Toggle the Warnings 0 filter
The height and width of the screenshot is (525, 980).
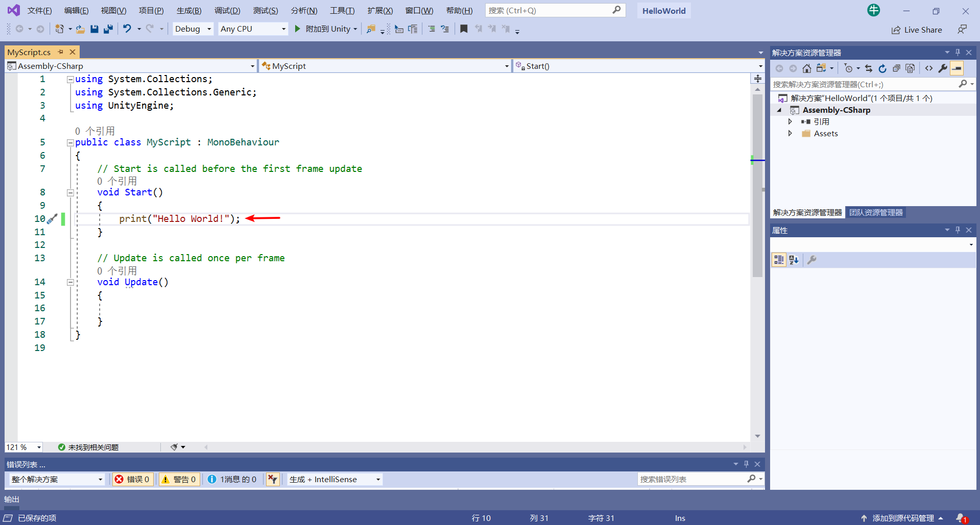(179, 479)
